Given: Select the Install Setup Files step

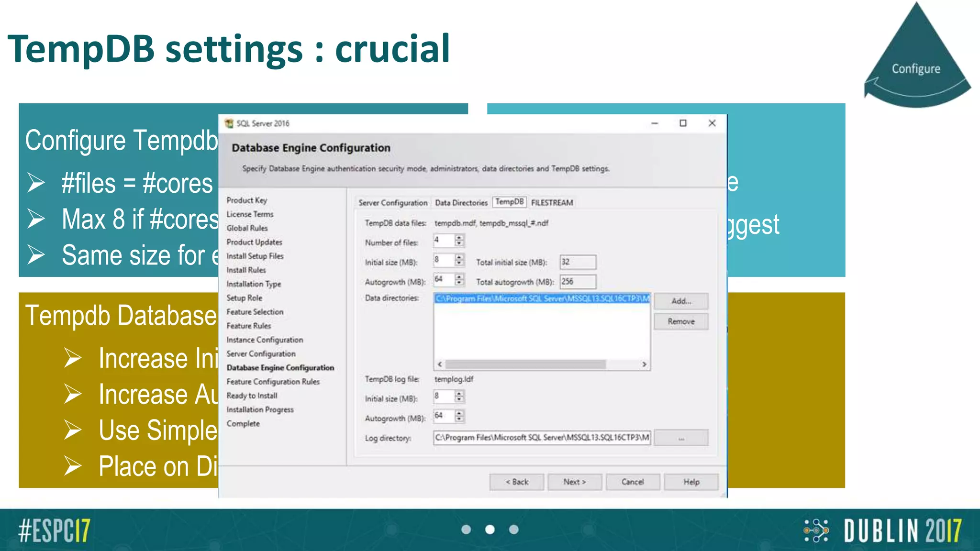Looking at the screenshot, I should point(255,256).
